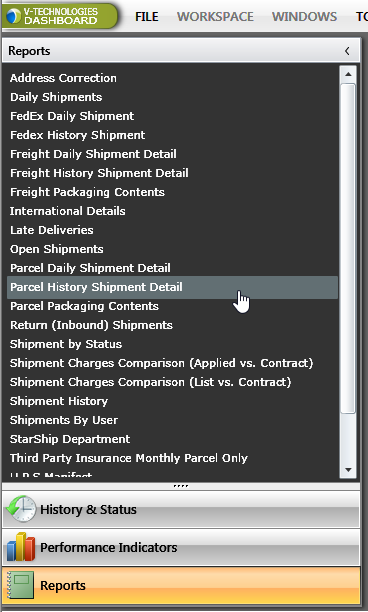Screen dimensions: 368x612
Task: Collapse the Reports panel with the chevron
Action: tap(347, 51)
